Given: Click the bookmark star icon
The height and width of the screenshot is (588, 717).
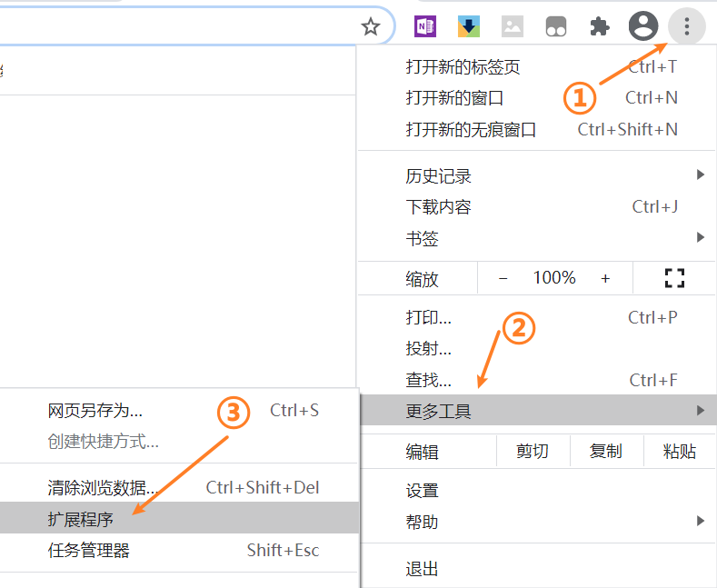Looking at the screenshot, I should pos(371,26).
